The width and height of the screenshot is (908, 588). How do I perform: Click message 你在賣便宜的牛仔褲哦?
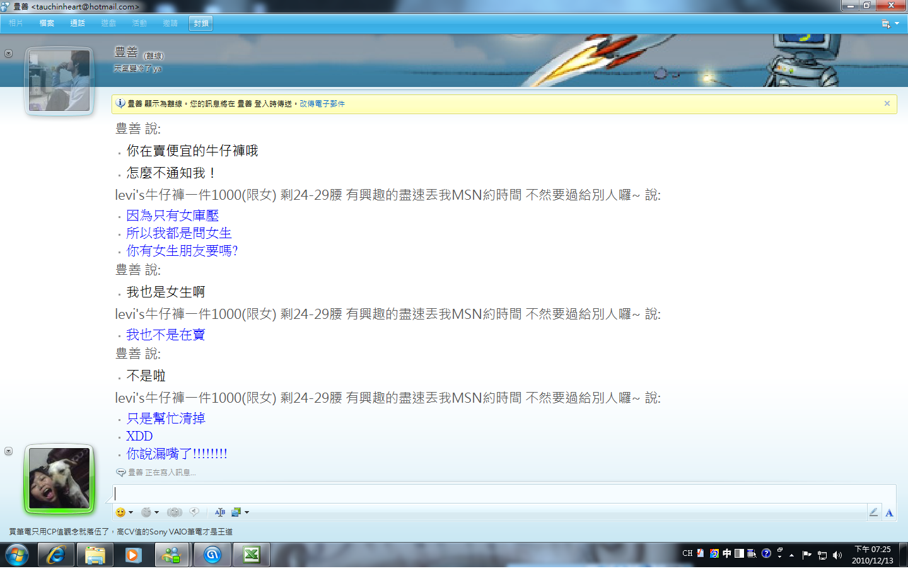pos(192,151)
